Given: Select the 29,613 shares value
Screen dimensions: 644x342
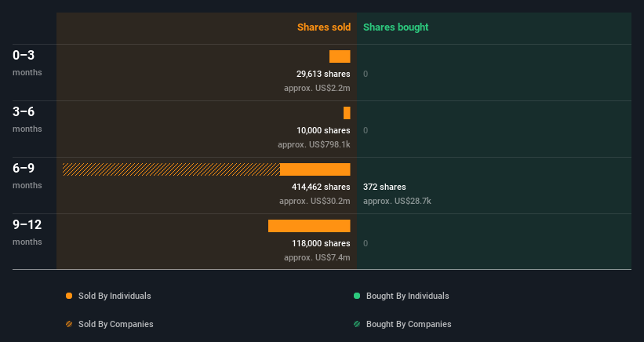Looking at the screenshot, I should 323,74.
